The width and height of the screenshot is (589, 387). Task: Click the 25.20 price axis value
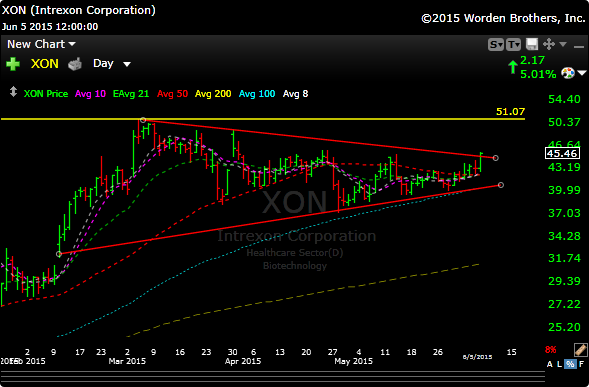pos(564,327)
